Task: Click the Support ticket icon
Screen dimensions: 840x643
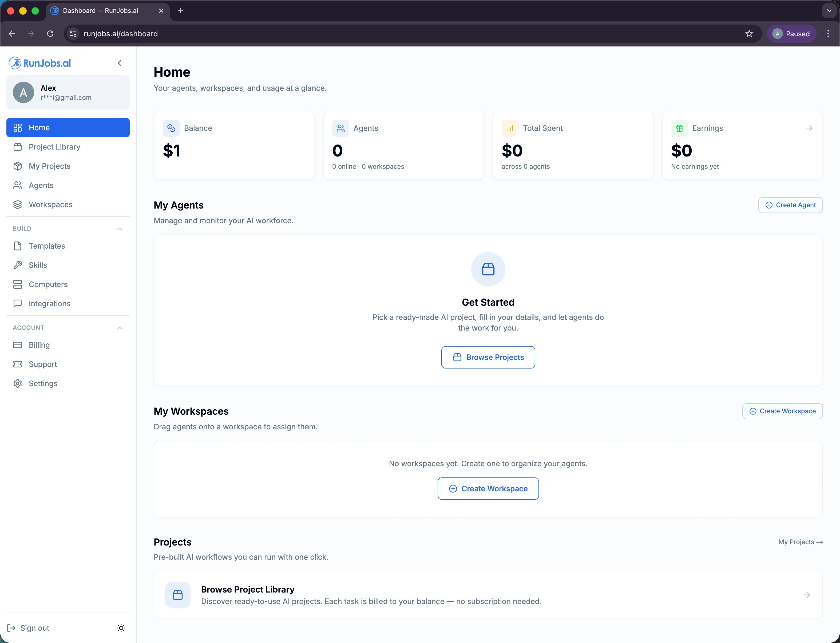Action: point(18,364)
